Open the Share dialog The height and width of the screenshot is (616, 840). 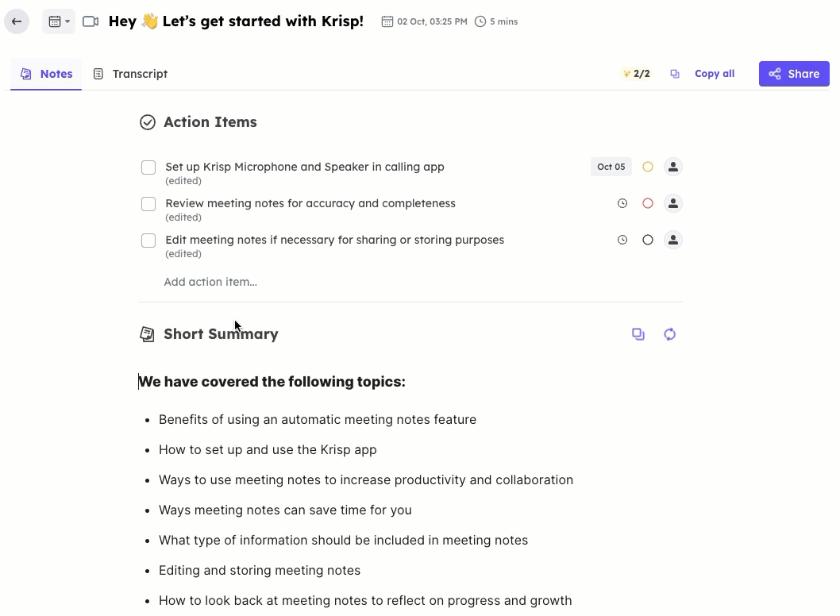point(794,74)
